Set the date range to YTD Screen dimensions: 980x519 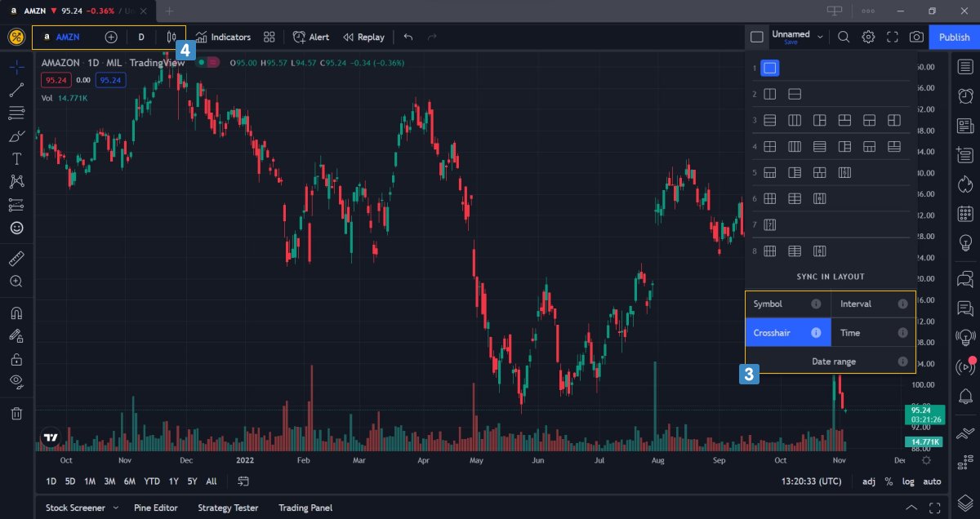[152, 481]
